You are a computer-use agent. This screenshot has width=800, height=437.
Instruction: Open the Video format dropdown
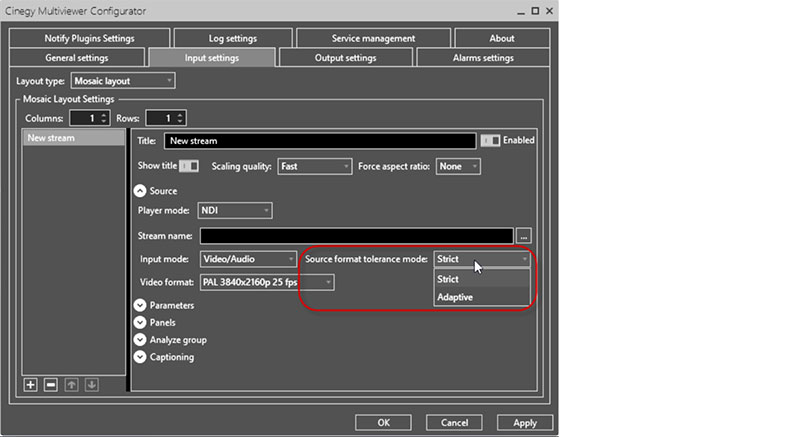(267, 282)
